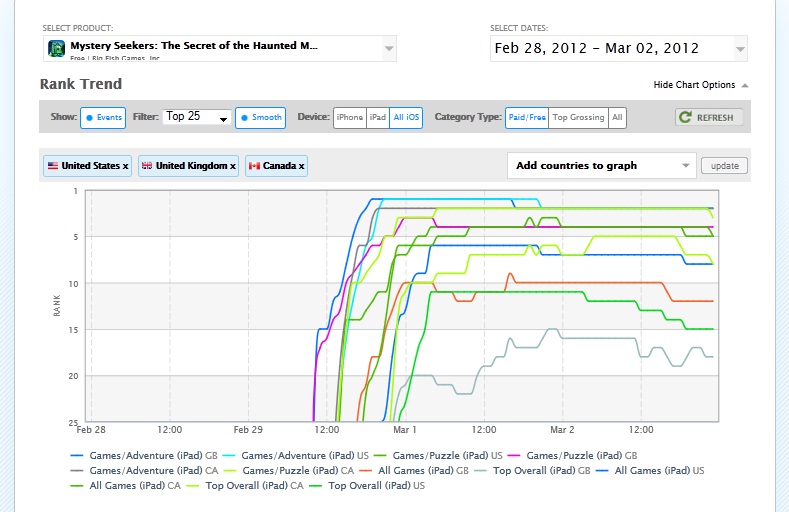Click the Mystery Seekers product app icon
The width and height of the screenshot is (789, 512).
[56, 48]
